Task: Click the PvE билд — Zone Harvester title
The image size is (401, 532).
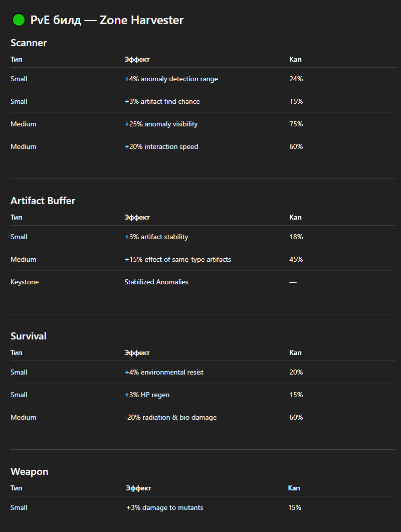Action: pos(107,20)
